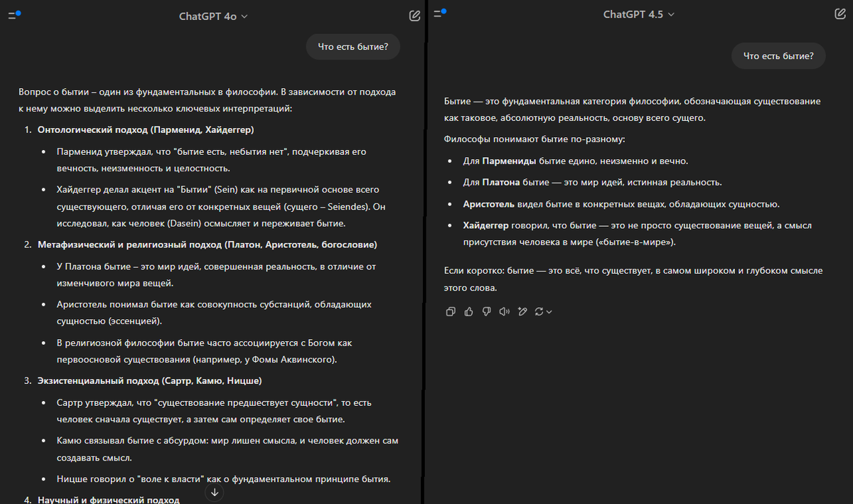
Task: Click the bullet starting 'Камю связывал бытие'
Action: [x=227, y=449]
